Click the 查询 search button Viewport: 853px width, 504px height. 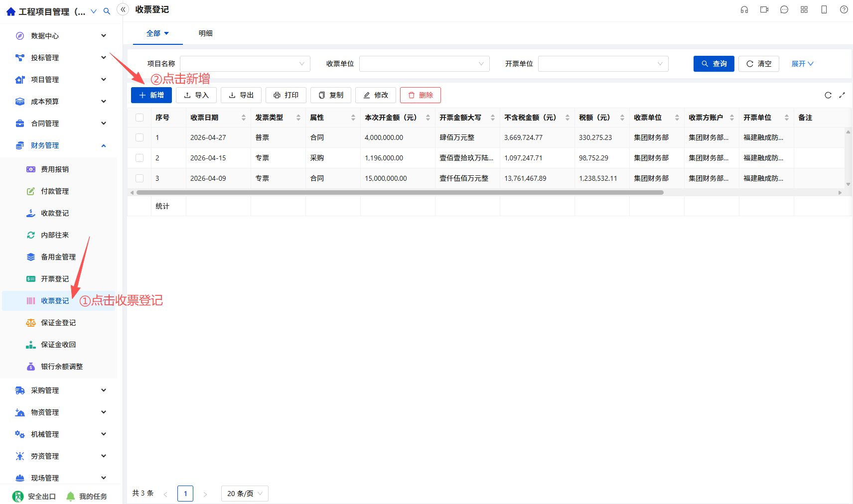point(714,64)
